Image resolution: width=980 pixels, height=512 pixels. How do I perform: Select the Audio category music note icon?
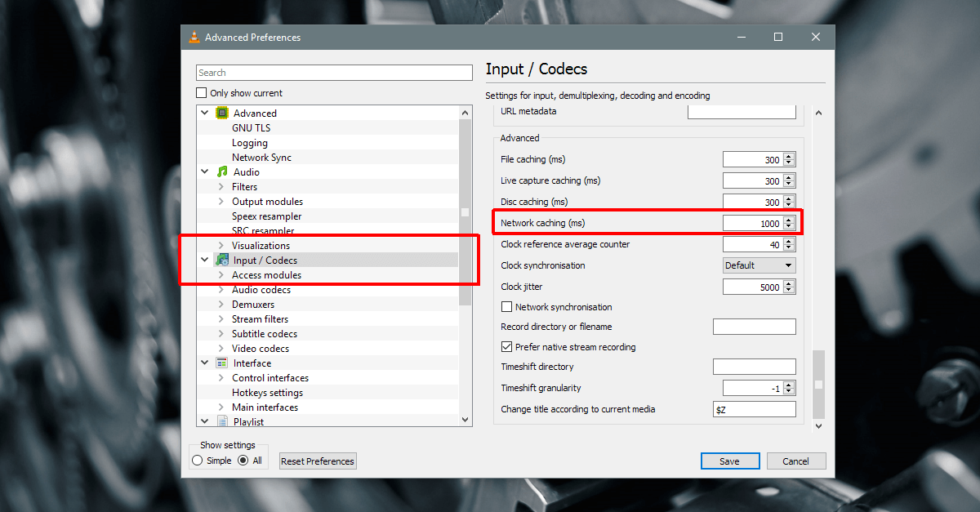[x=220, y=171]
